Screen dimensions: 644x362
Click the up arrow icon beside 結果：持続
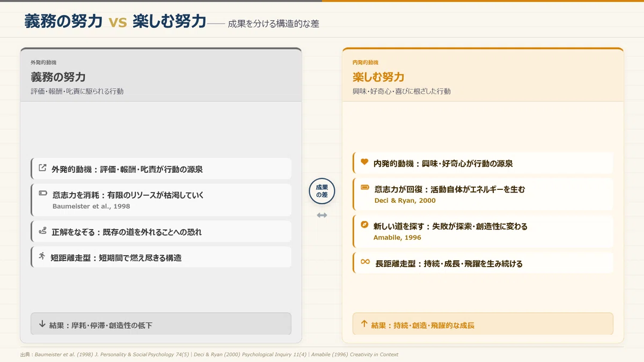point(364,324)
